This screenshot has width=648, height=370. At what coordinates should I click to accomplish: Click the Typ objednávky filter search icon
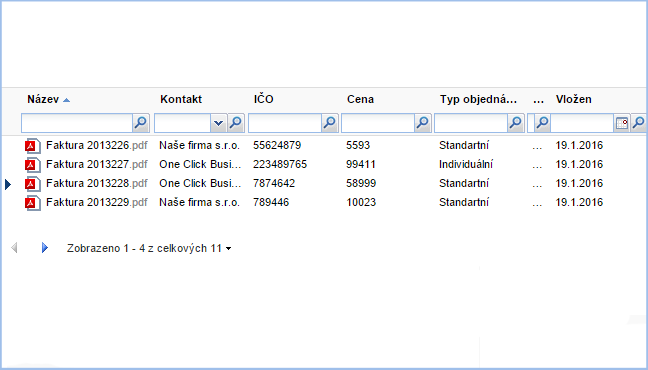pos(515,123)
